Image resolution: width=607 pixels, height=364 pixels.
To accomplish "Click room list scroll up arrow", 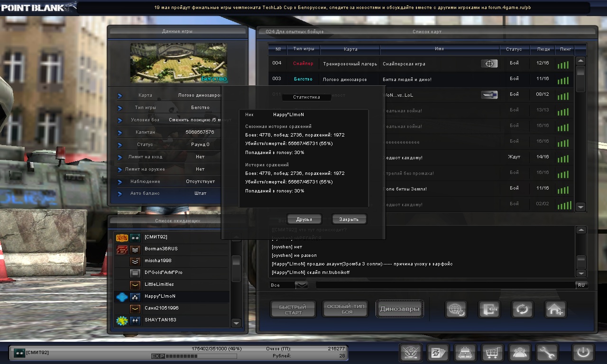I will pyautogui.click(x=581, y=61).
